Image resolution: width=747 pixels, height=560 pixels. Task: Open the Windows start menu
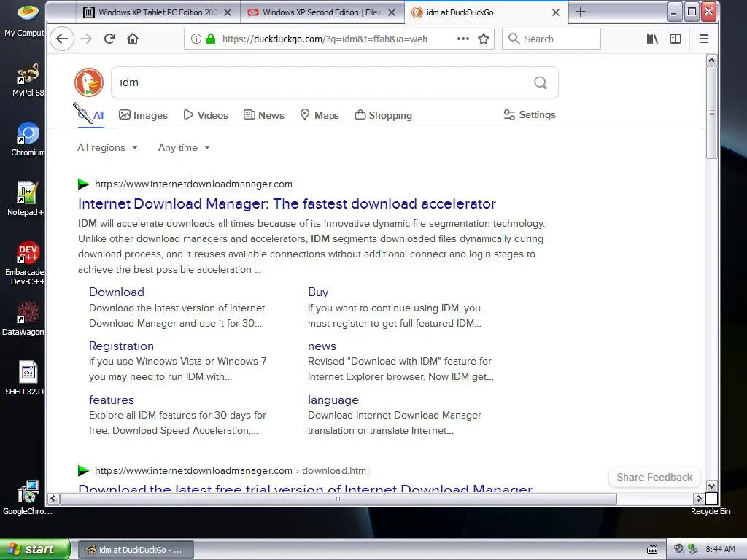coord(35,549)
